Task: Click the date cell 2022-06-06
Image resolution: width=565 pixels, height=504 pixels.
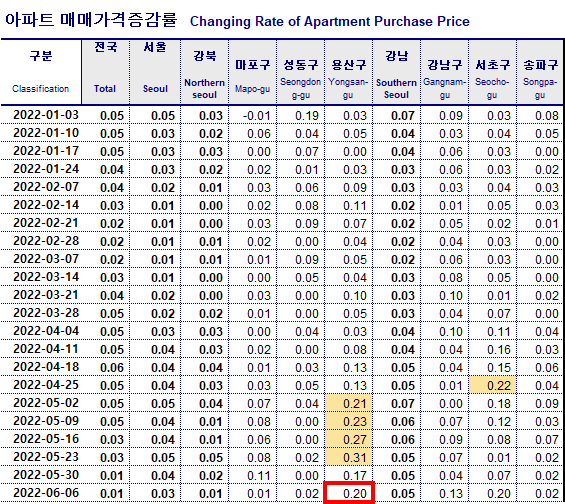Action: pyautogui.click(x=46, y=493)
